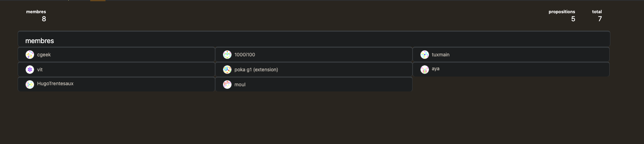Click the poka g1 (extension) avatar

(227, 70)
